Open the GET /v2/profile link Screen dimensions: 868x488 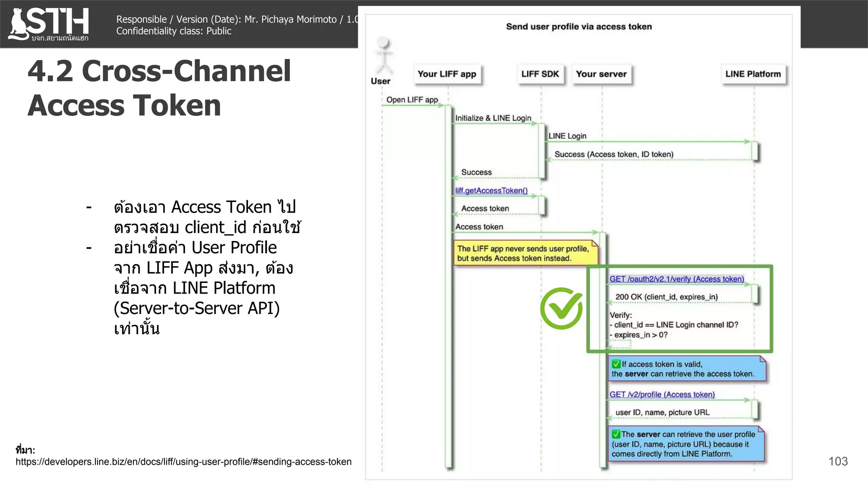pyautogui.click(x=662, y=394)
